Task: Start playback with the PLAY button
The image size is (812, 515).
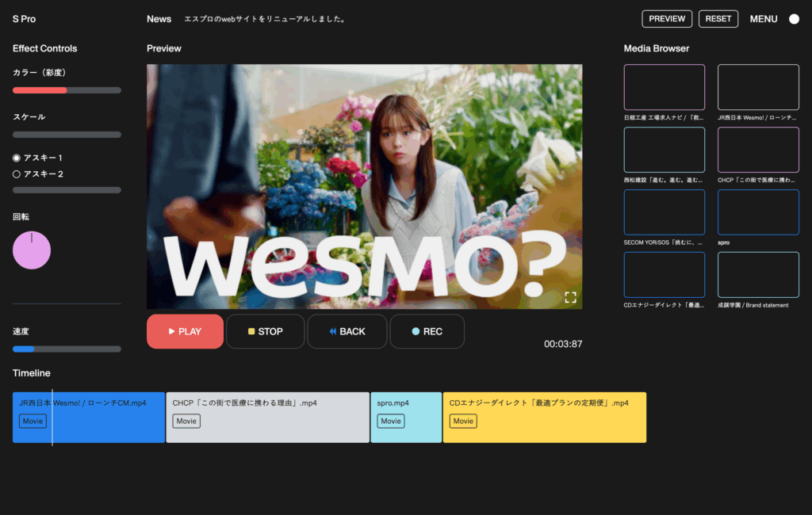Action: tap(185, 331)
